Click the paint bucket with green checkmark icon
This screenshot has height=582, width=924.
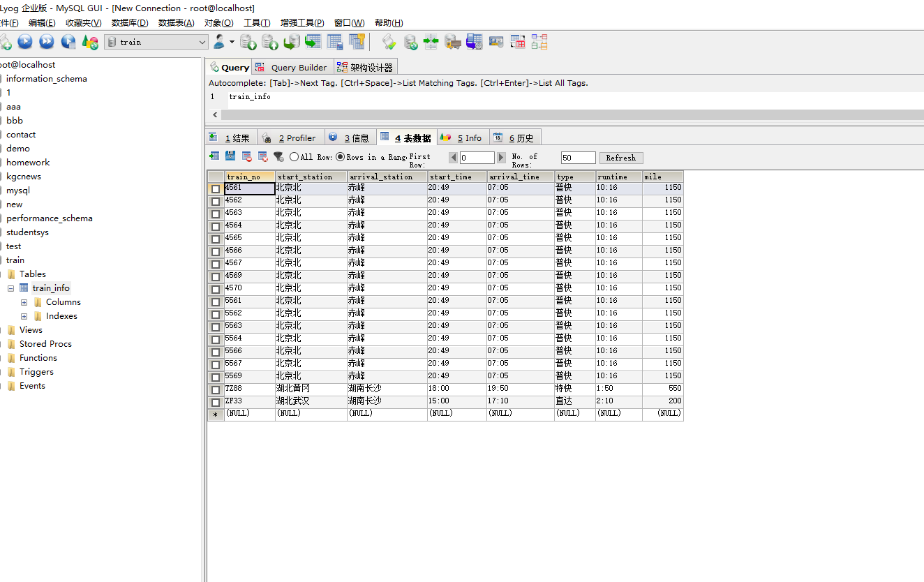(x=389, y=42)
